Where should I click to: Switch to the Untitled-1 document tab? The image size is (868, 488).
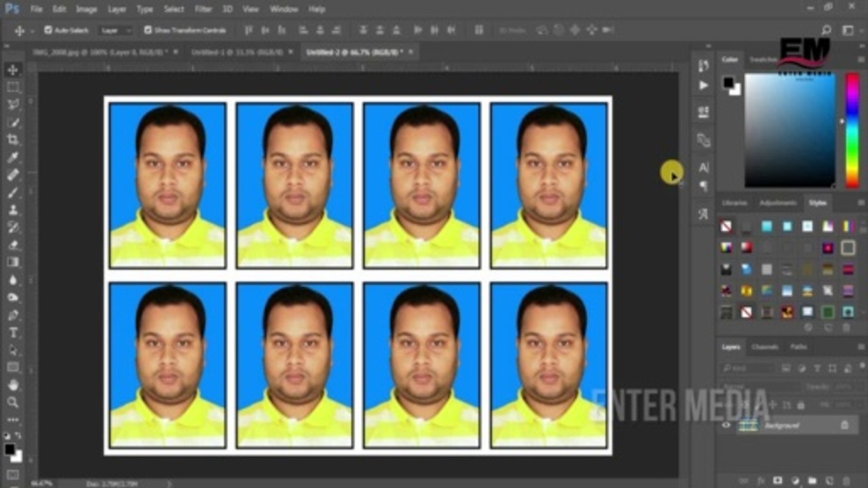coord(237,52)
